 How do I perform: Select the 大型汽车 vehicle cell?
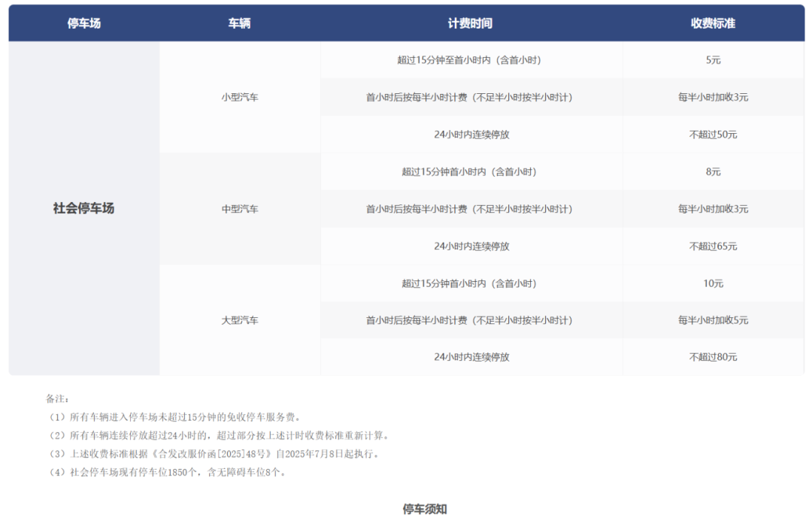240,320
